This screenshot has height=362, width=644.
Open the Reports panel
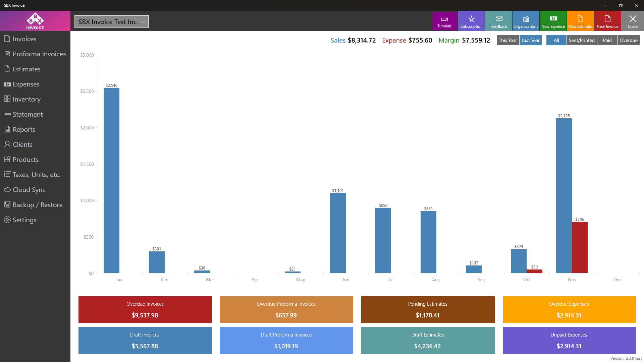[x=23, y=129]
